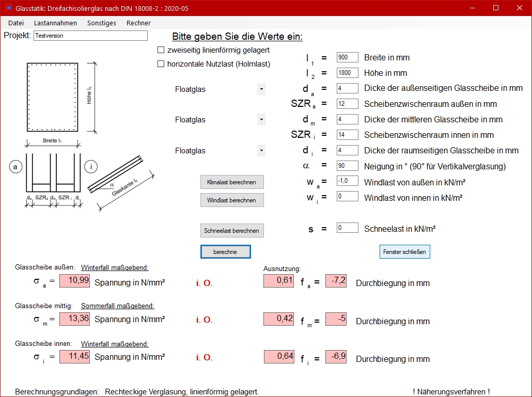Click 'Winterfall maßgebend:' for Glasscheibe außen
The image size is (532, 397).
point(115,267)
